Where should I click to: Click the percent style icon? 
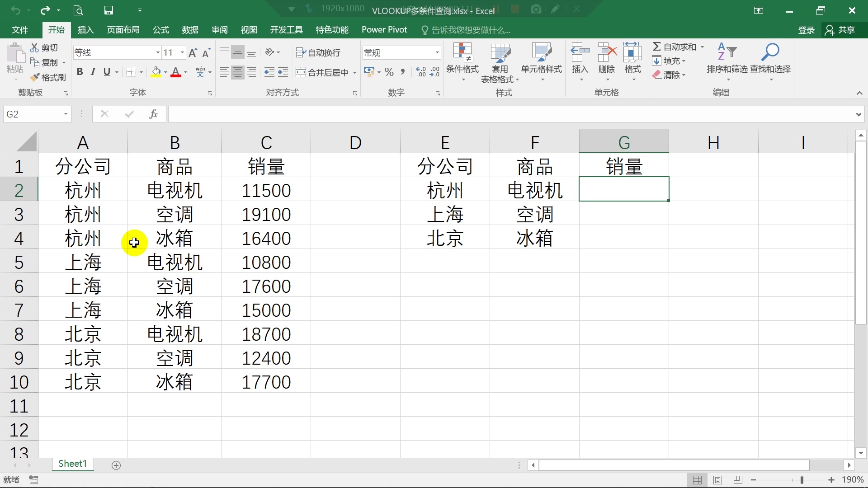pos(389,72)
